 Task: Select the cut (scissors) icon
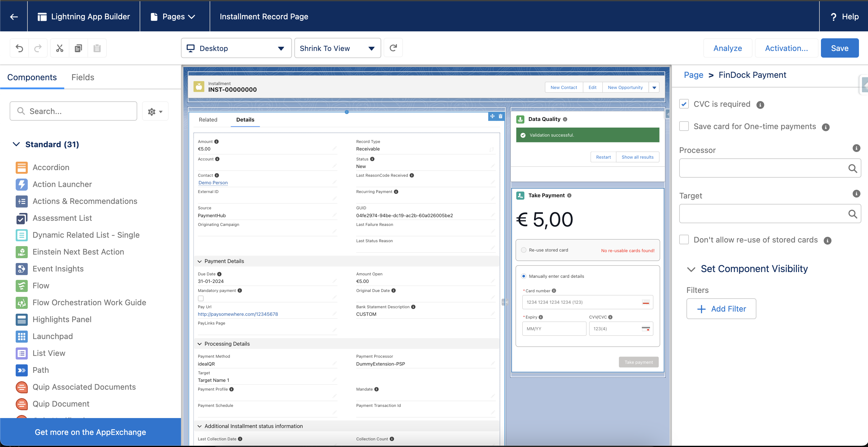59,48
